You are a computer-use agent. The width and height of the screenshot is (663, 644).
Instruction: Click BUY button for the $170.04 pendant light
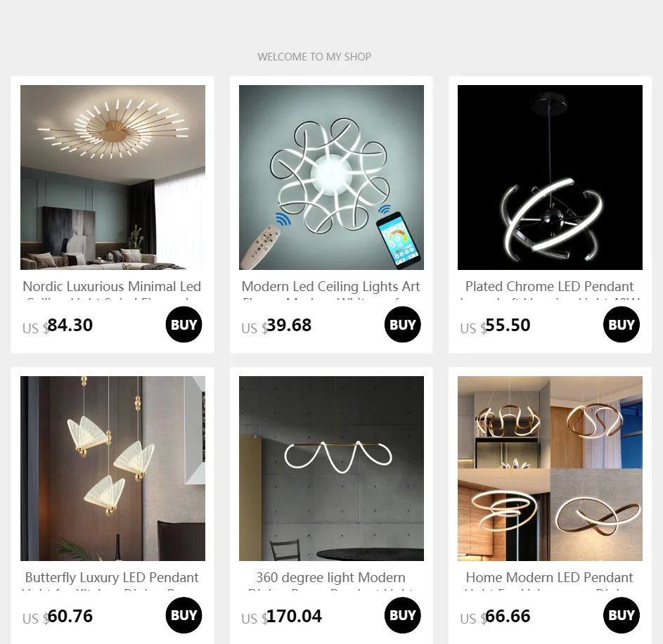coord(403,615)
